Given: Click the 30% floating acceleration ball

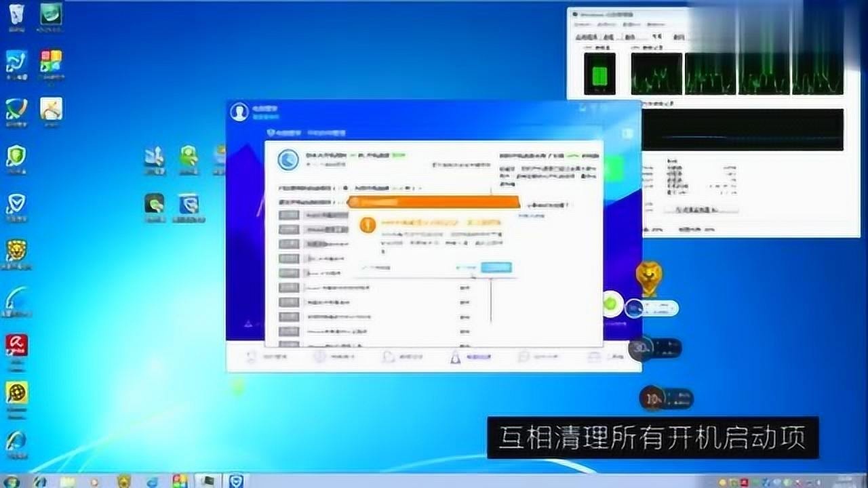Looking at the screenshot, I should (x=639, y=348).
